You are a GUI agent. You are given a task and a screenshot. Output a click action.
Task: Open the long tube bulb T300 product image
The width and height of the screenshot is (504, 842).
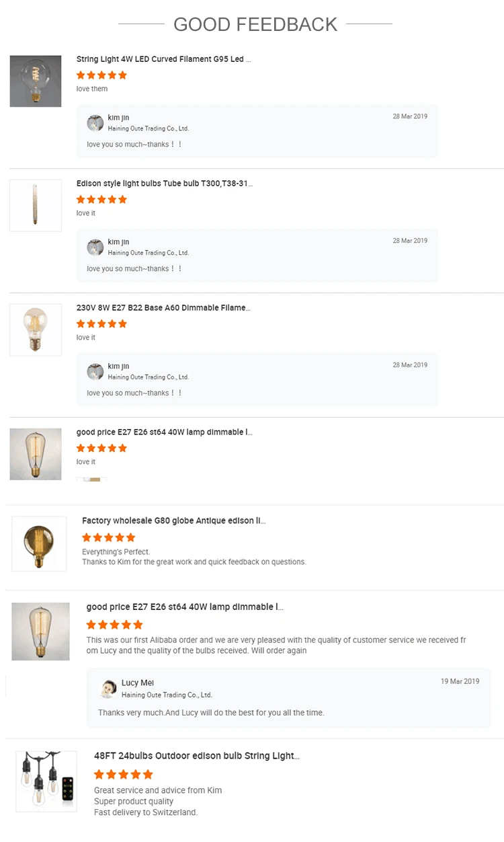coord(36,206)
